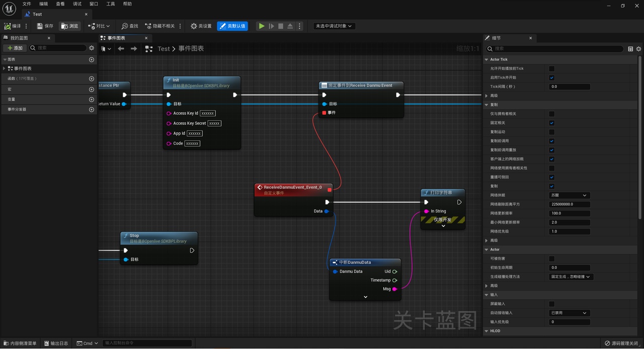The image size is (644, 362).
Task: Enable the 可被伤害 checkbox
Action: click(x=552, y=258)
